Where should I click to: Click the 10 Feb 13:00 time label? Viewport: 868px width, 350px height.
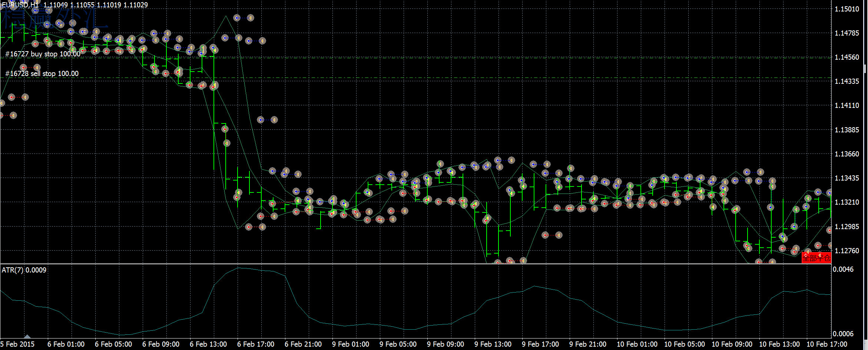click(x=779, y=344)
